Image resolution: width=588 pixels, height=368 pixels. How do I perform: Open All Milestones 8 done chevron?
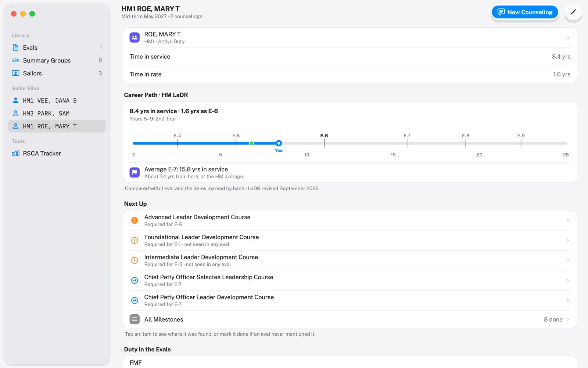click(568, 319)
